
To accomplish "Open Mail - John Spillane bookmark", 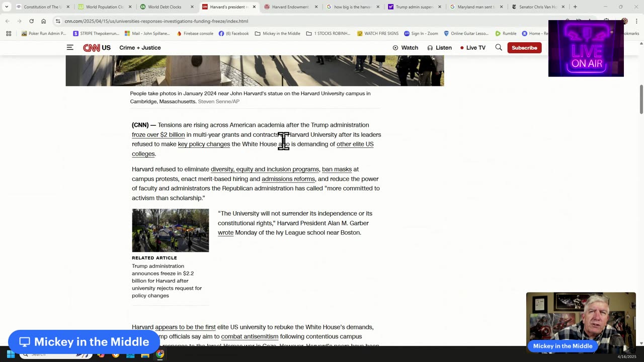I will click(147, 34).
